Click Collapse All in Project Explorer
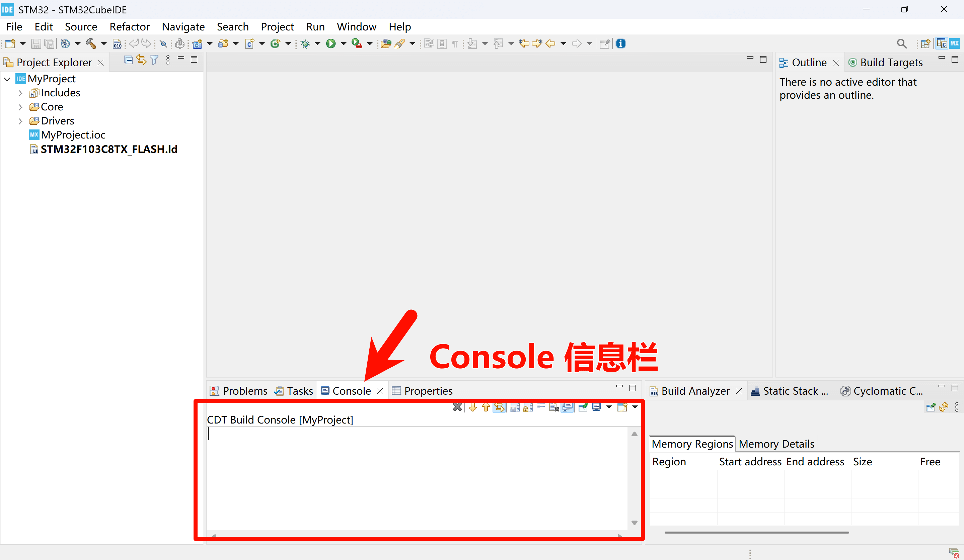 129,60
